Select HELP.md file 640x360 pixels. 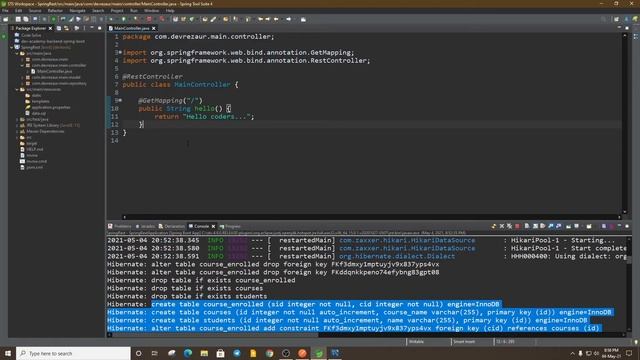pos(35,149)
